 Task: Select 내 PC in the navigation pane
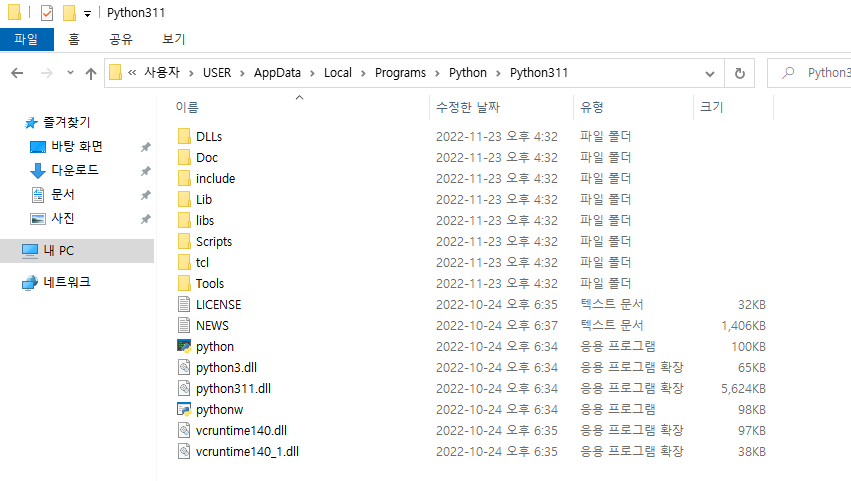[77, 250]
